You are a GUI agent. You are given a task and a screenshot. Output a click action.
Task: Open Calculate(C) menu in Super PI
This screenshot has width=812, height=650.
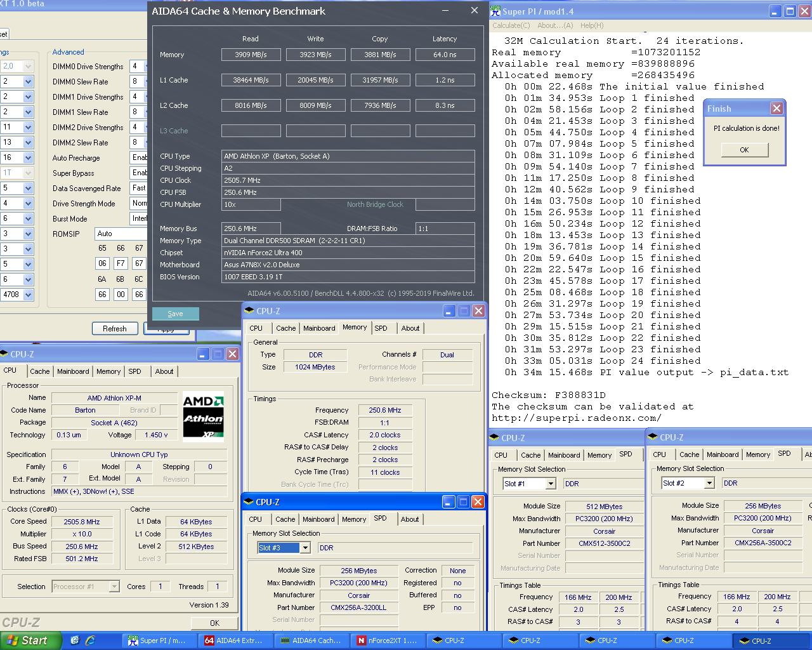pyautogui.click(x=511, y=25)
